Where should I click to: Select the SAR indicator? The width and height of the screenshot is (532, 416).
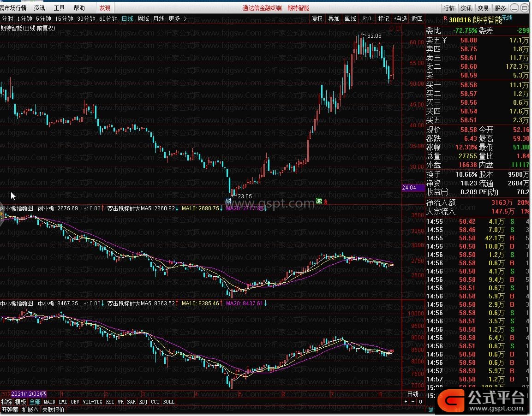[x=132, y=402]
